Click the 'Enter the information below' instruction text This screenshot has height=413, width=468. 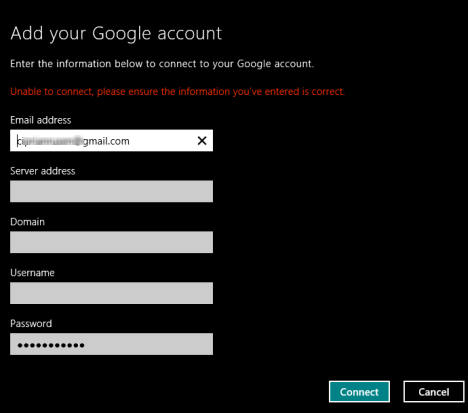(162, 64)
